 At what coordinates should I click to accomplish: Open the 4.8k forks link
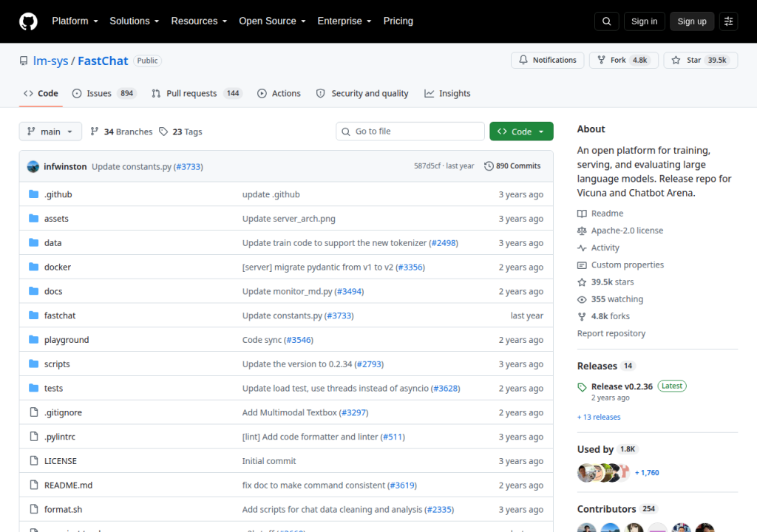coord(610,316)
